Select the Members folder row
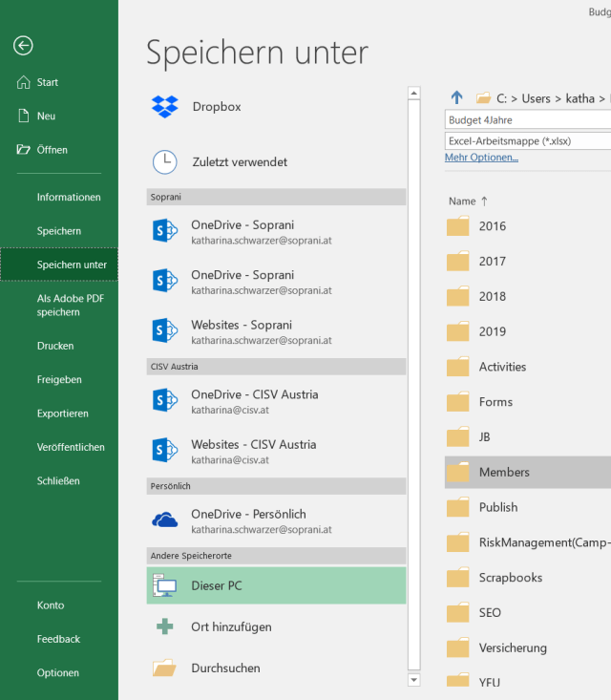The image size is (611, 700). 528,472
